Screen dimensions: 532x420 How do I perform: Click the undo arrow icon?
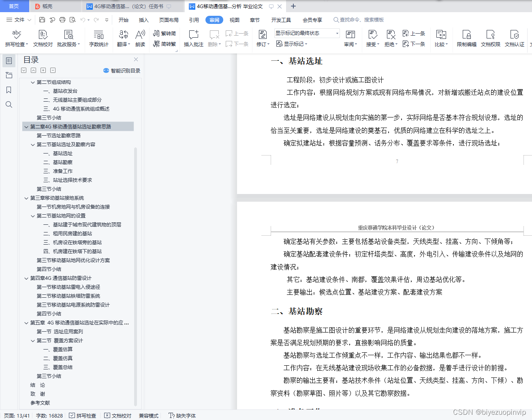click(x=83, y=19)
